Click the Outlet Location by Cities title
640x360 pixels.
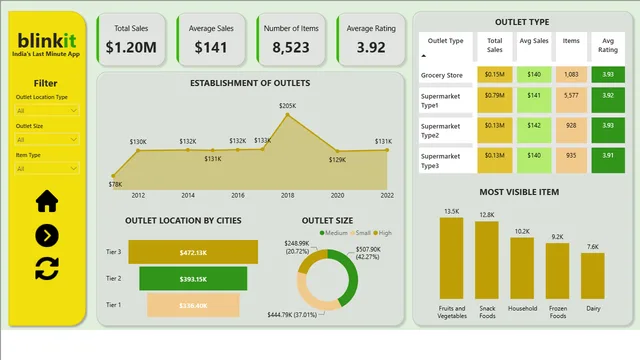tap(183, 221)
